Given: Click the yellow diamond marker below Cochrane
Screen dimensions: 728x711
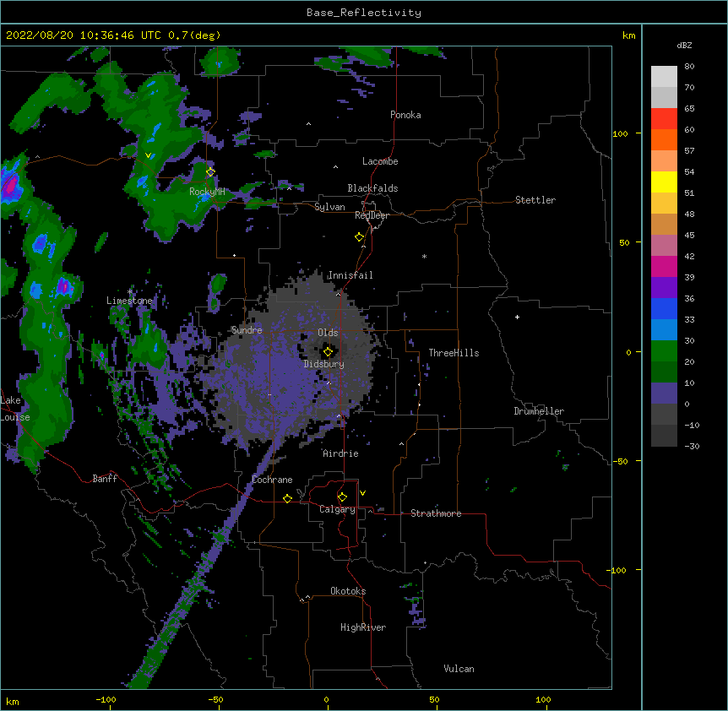Looking at the screenshot, I should (x=287, y=498).
